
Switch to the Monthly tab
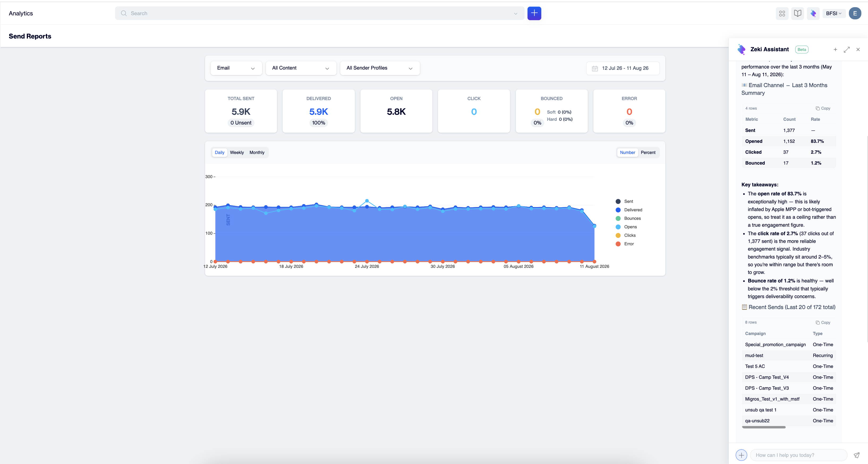coord(257,153)
